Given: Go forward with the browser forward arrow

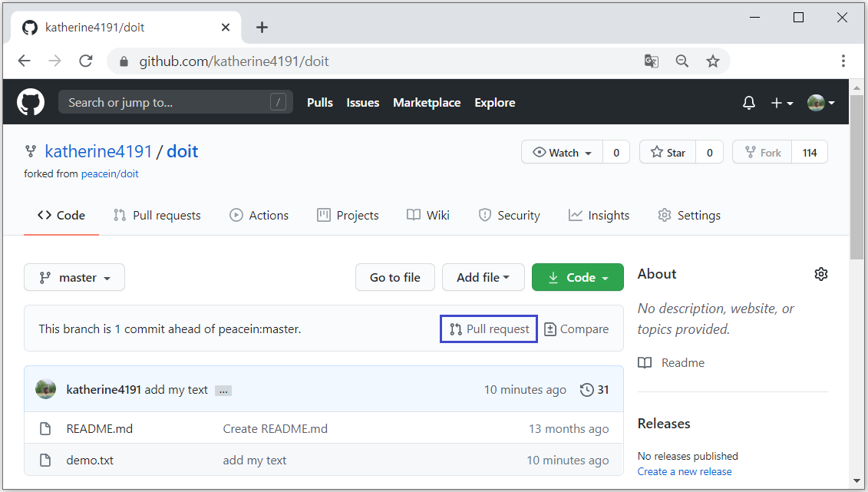Looking at the screenshot, I should (54, 61).
